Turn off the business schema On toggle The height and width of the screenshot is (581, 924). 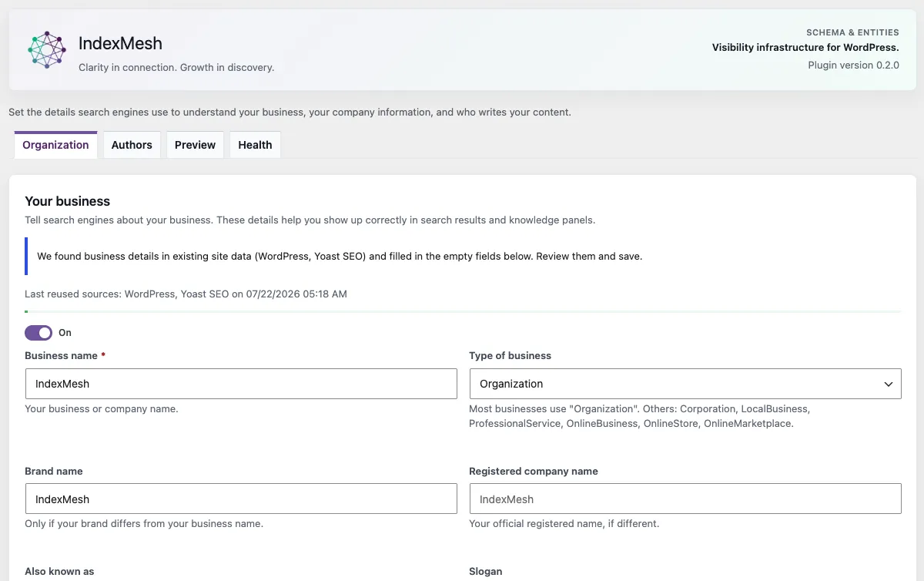[38, 333]
